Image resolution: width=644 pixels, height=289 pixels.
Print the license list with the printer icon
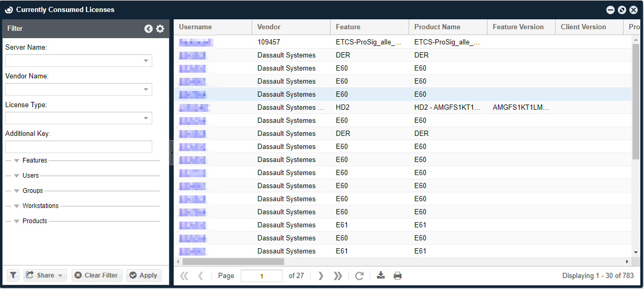pyautogui.click(x=398, y=275)
